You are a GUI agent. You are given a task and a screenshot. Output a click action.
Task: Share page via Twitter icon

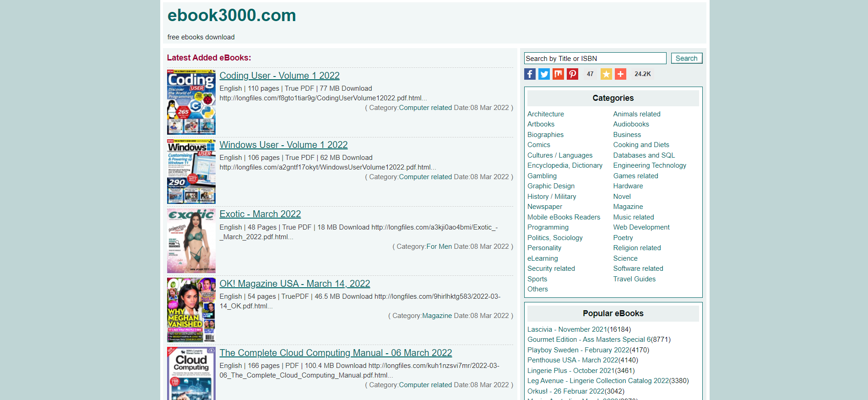(544, 74)
